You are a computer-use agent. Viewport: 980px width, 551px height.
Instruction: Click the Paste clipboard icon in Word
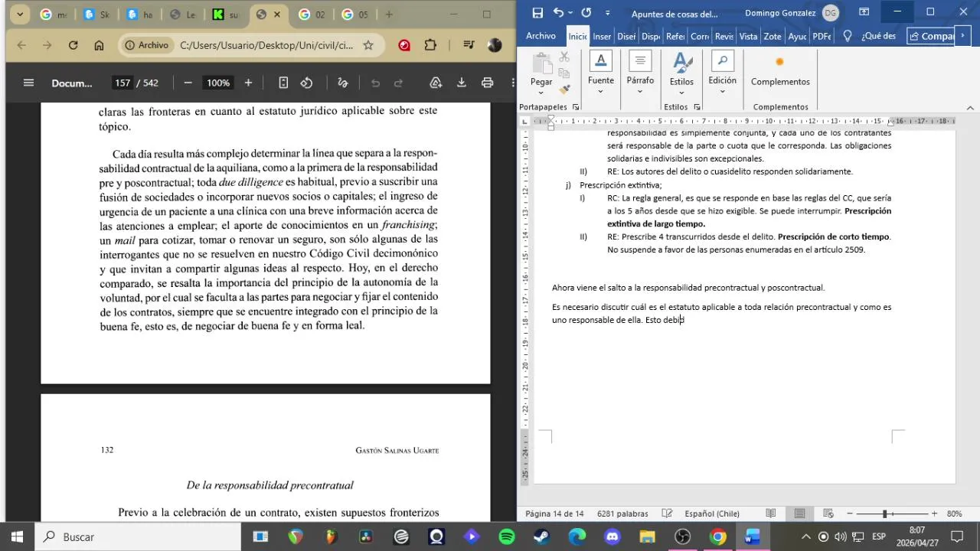[541, 64]
